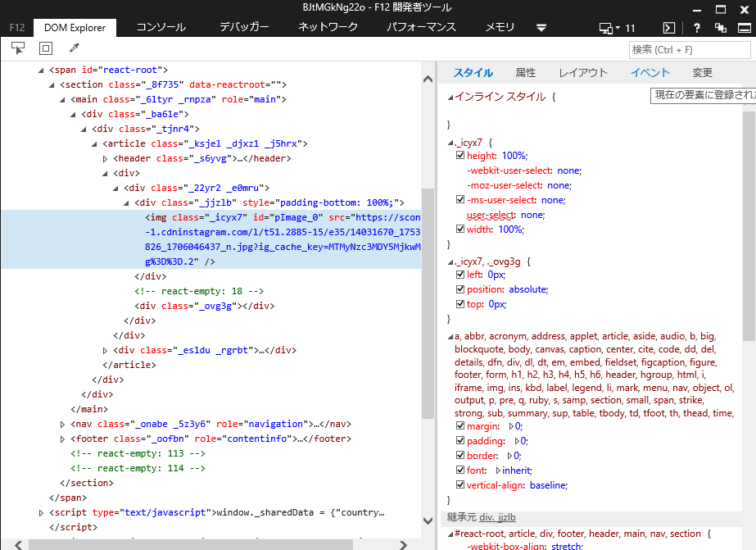Uncheck the height: 100% property checkbox

460,156
